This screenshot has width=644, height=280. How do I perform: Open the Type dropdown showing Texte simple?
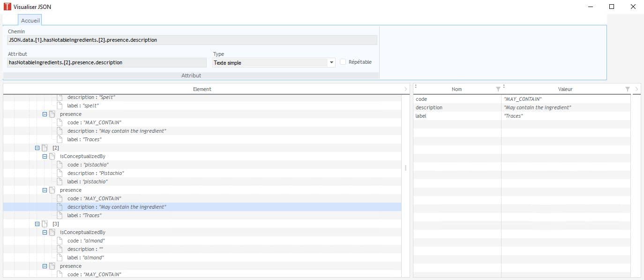click(x=331, y=62)
